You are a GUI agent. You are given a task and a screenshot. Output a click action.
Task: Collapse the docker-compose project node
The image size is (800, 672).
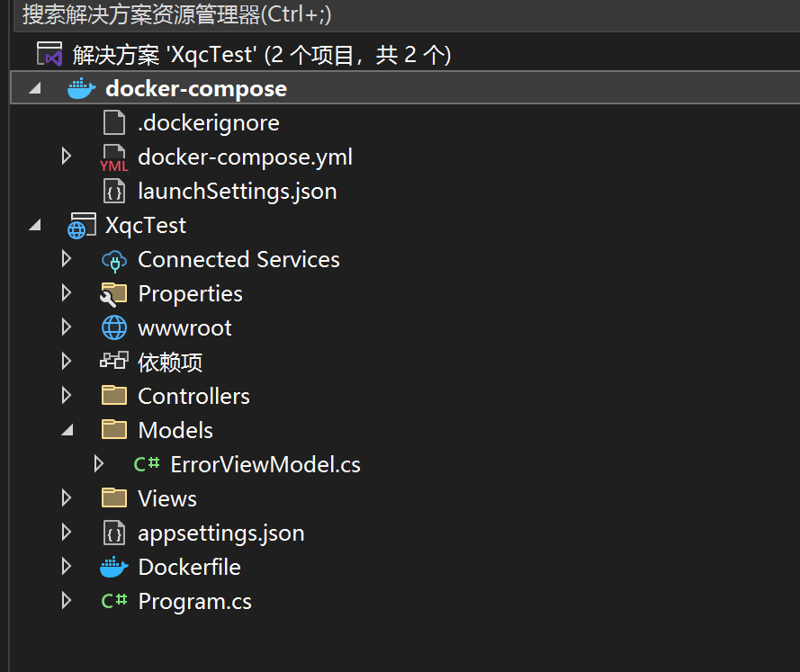[35, 89]
